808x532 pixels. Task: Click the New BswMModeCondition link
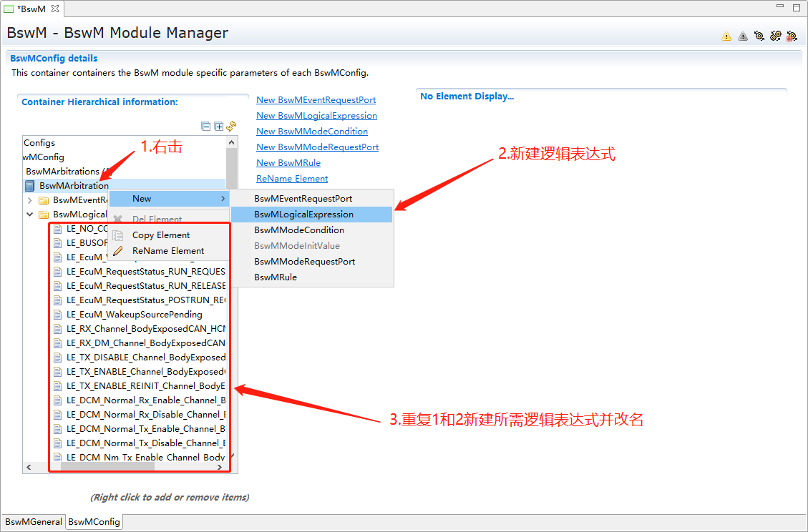tap(312, 132)
